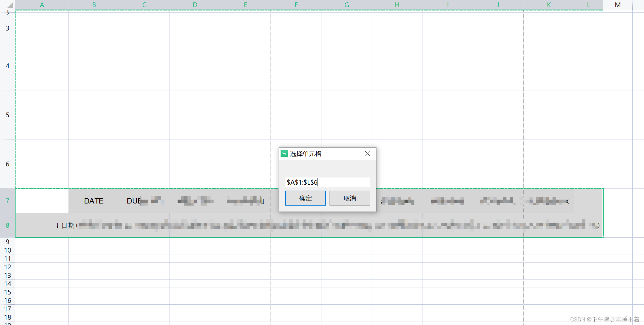
Task: Click the green S icon in dialog title
Action: pyautogui.click(x=284, y=154)
